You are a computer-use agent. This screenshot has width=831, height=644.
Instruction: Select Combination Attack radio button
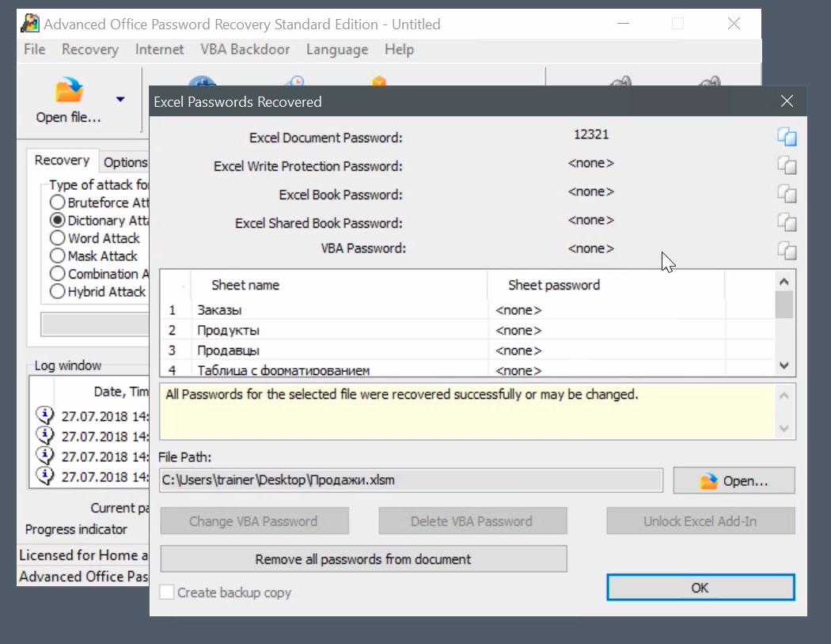click(57, 273)
